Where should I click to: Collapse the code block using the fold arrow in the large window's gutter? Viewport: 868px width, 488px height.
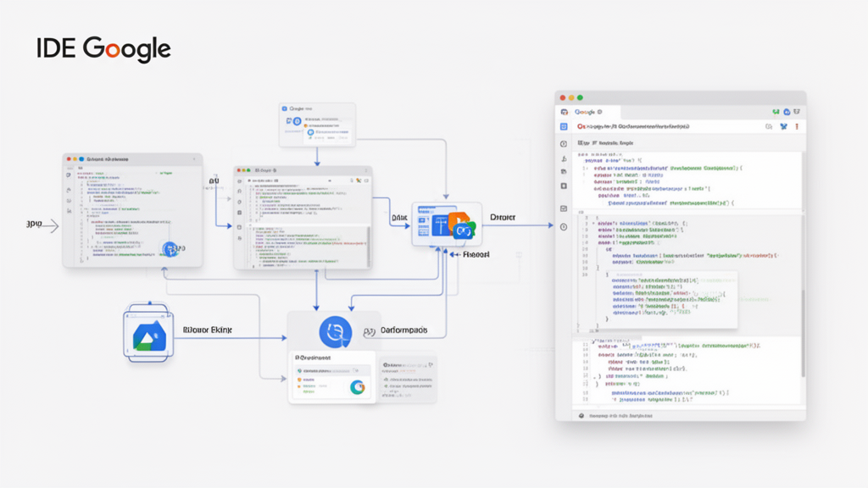click(593, 224)
